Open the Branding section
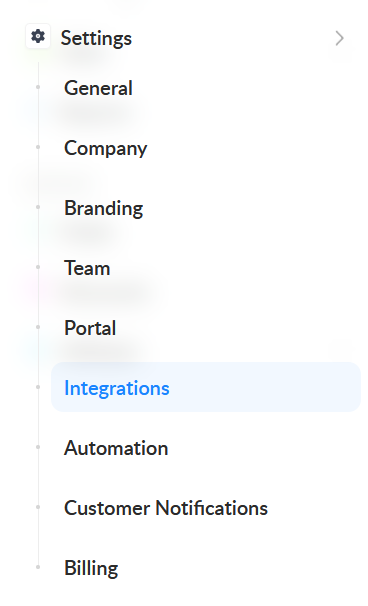The height and width of the screenshot is (606, 368). (x=104, y=209)
